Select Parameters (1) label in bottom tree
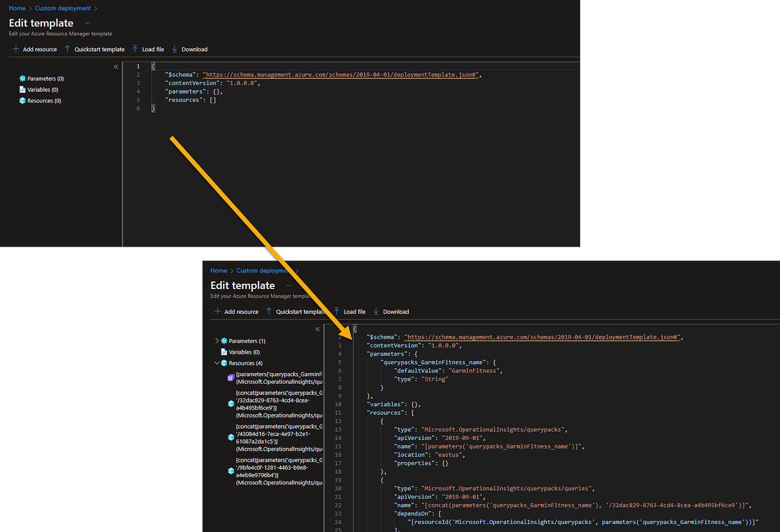This screenshot has width=780, height=532. 247,341
